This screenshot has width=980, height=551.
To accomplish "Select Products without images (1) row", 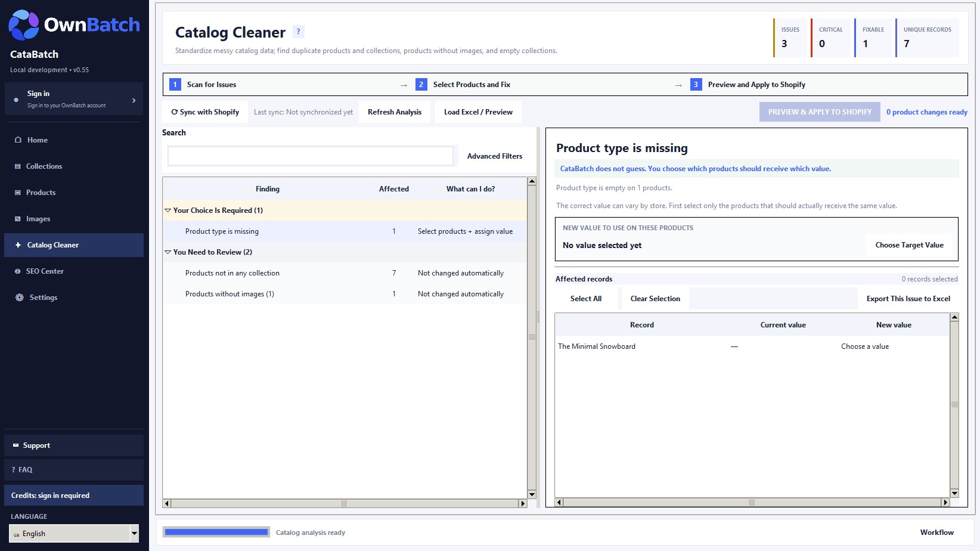I will pyautogui.click(x=345, y=294).
